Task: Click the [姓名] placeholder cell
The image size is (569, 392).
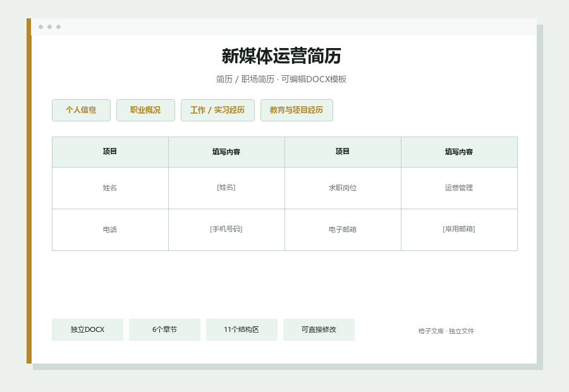Action: click(226, 188)
